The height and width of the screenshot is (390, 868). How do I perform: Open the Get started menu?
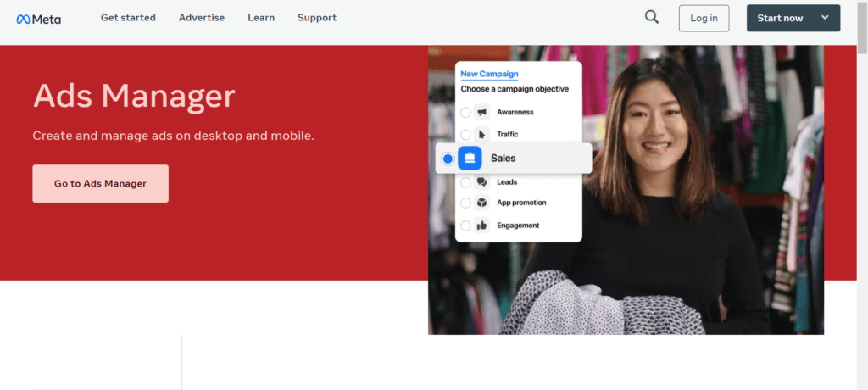click(x=127, y=18)
